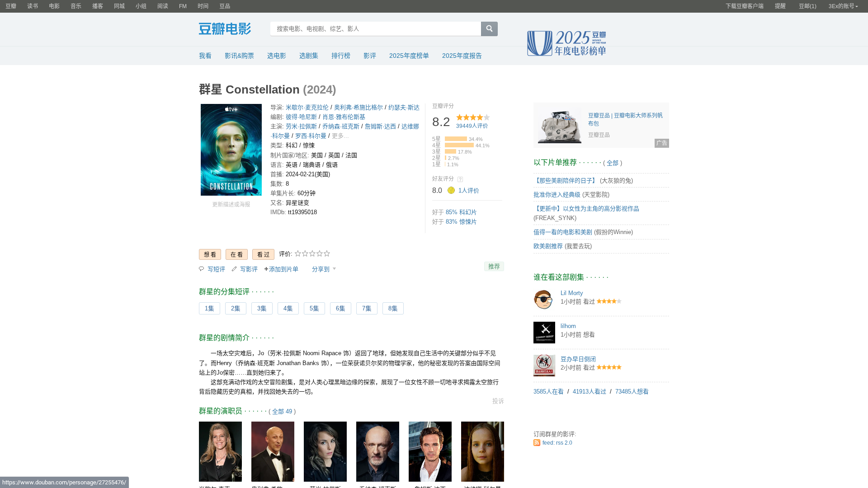Show all recommending lists via 全部

pos(613,163)
